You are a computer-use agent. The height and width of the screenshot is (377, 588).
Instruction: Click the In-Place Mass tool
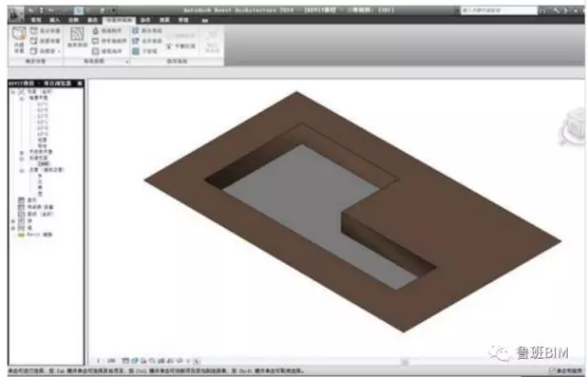pos(18,40)
